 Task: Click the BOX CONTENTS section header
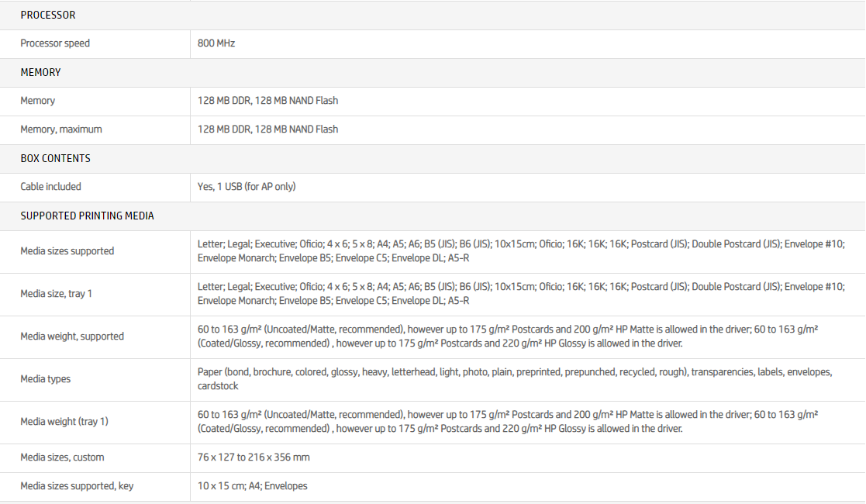pyautogui.click(x=55, y=158)
